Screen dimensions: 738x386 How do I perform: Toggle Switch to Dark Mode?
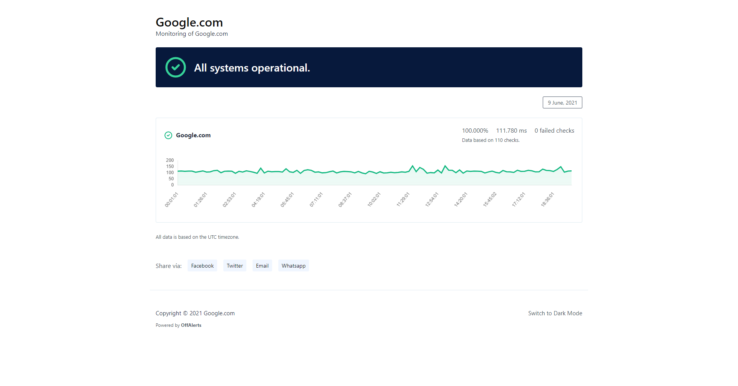pyautogui.click(x=555, y=313)
